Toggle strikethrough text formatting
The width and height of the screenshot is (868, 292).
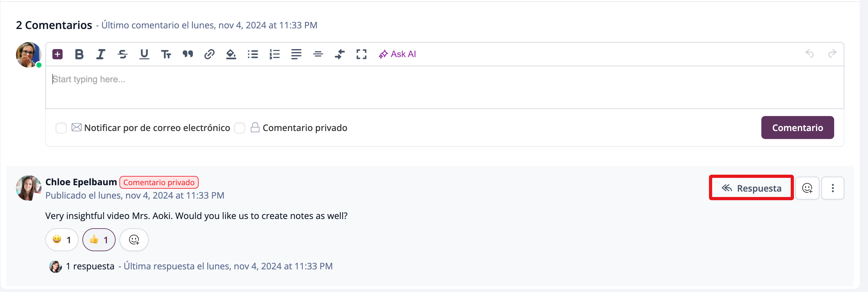123,54
